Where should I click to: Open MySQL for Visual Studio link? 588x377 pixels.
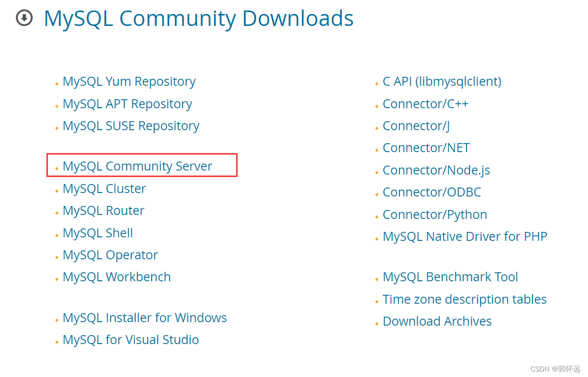[131, 340]
